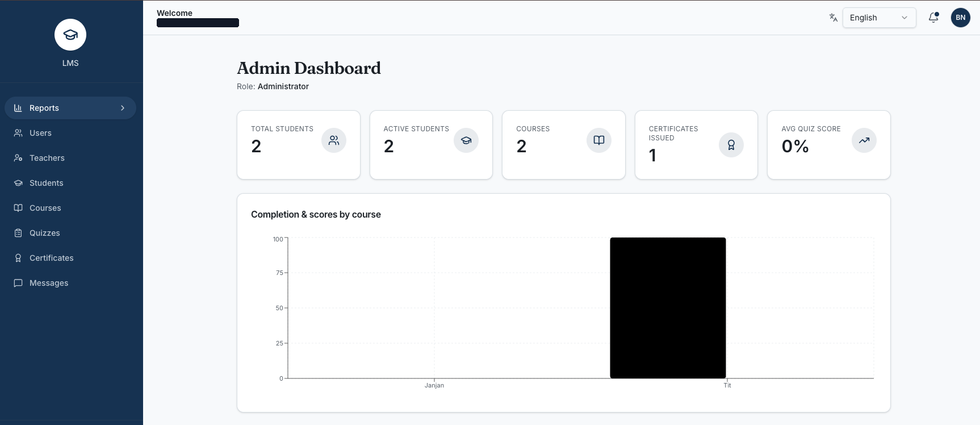Open the English language dropdown
The width and height of the screenshot is (980, 425).
click(x=879, y=18)
